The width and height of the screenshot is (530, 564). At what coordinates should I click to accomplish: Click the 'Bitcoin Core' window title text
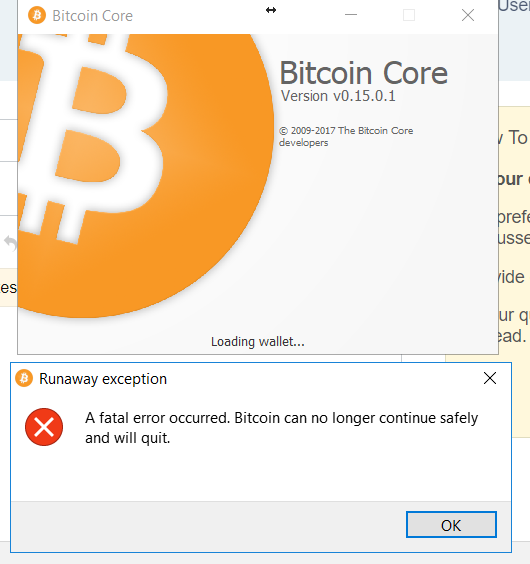click(92, 16)
